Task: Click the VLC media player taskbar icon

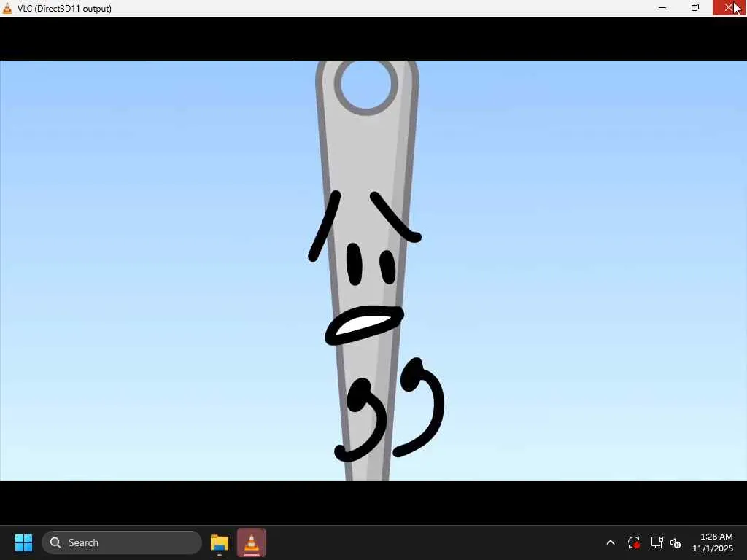Action: coord(252,542)
